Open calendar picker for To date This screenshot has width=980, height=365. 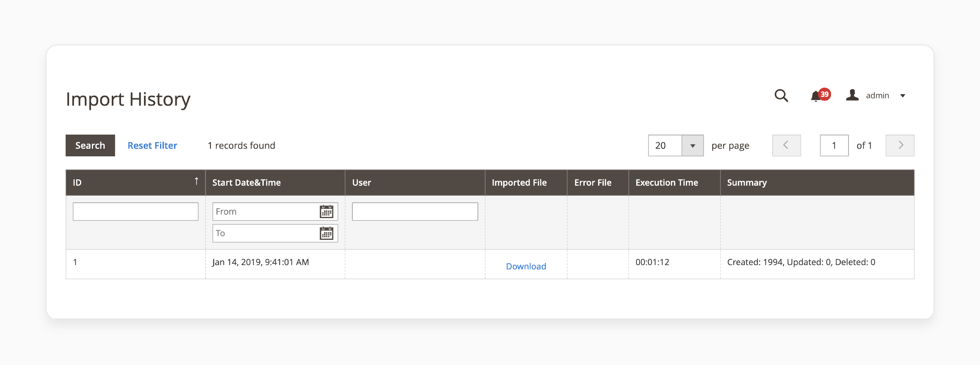pos(326,233)
